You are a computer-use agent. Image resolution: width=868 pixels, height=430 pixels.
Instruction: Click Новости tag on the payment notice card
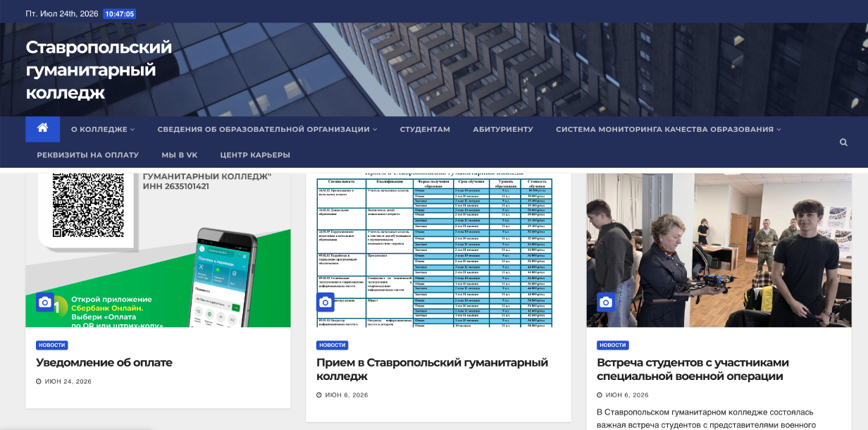(52, 345)
